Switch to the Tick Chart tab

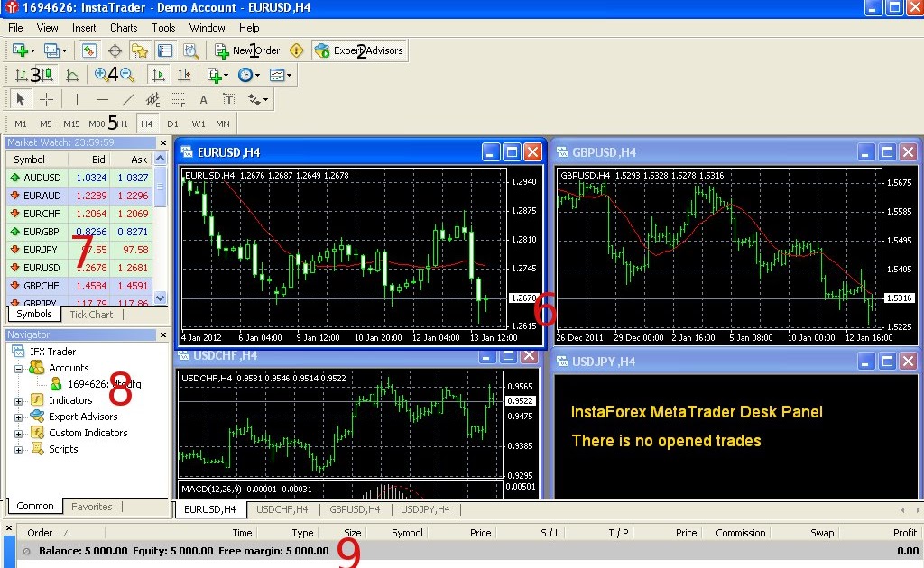89,315
